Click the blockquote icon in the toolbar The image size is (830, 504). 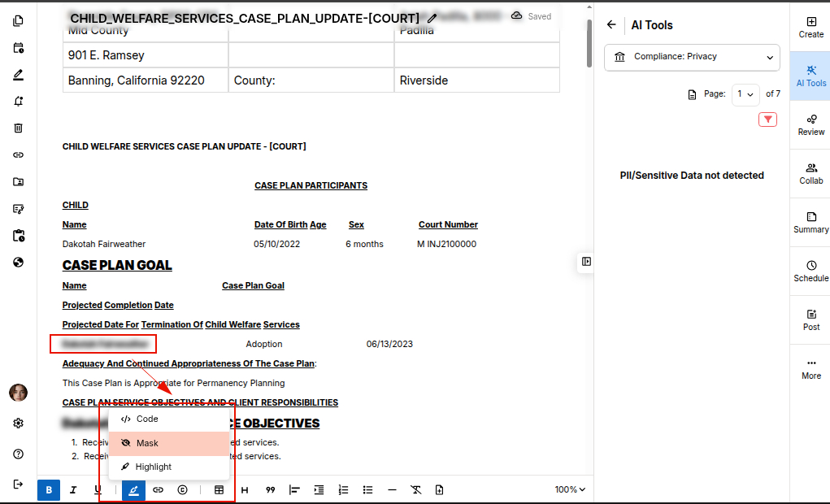(271, 490)
